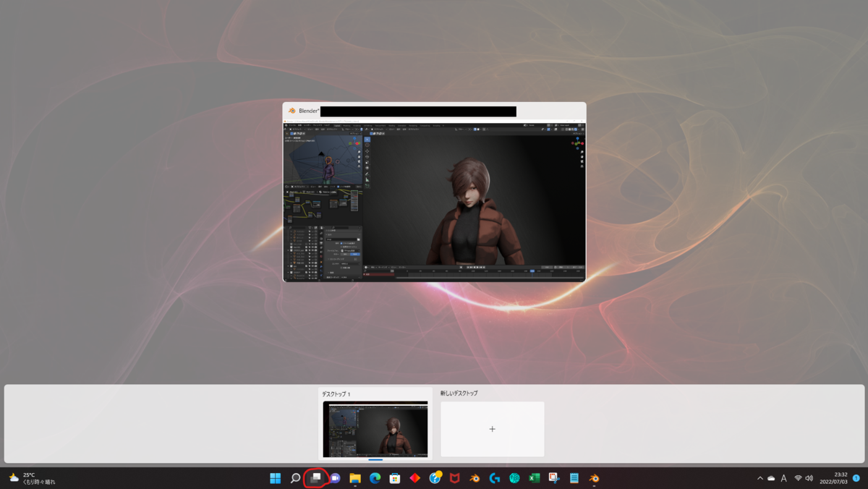This screenshot has height=489, width=868.
Task: Open the blue help icon with yellow badge
Action: pos(435,478)
